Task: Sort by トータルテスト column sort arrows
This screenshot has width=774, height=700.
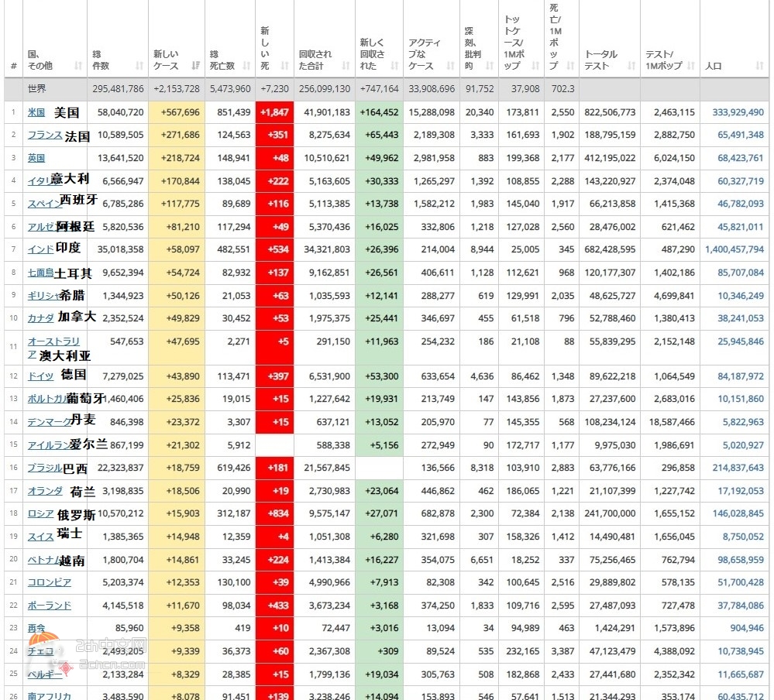Action: (631, 66)
